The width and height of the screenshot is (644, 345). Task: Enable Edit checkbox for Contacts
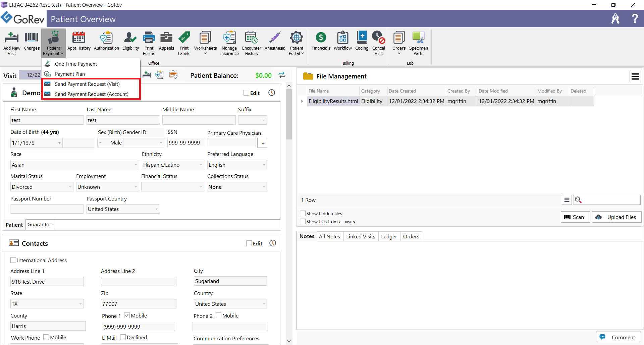(249, 243)
